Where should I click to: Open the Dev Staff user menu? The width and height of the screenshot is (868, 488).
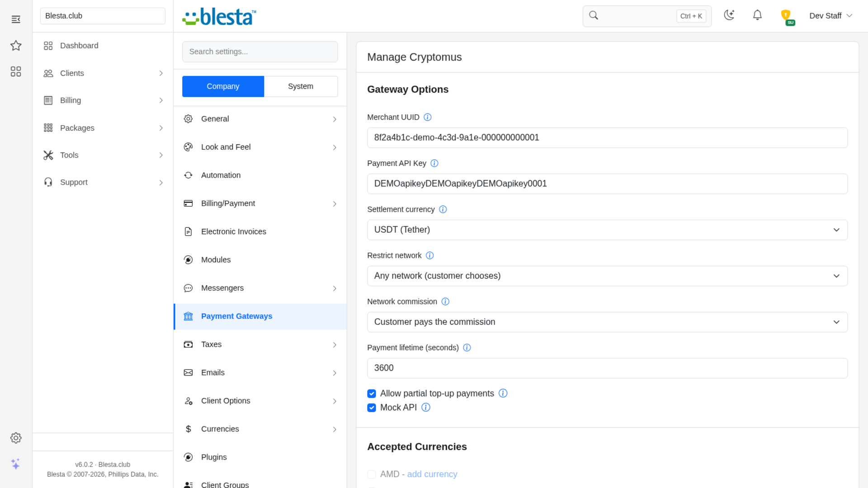(x=831, y=16)
